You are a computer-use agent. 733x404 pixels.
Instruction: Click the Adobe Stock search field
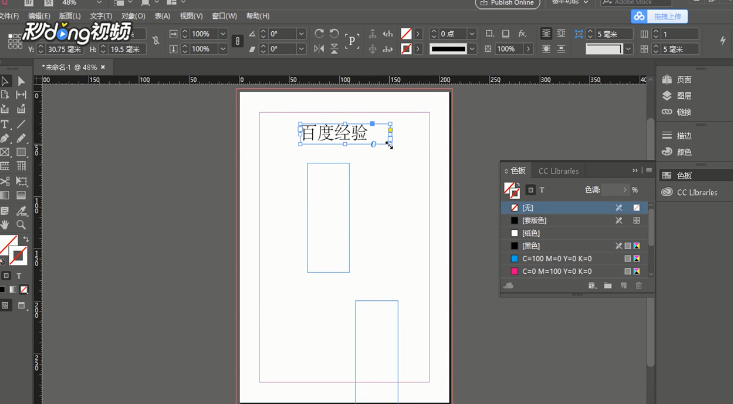(636, 3)
